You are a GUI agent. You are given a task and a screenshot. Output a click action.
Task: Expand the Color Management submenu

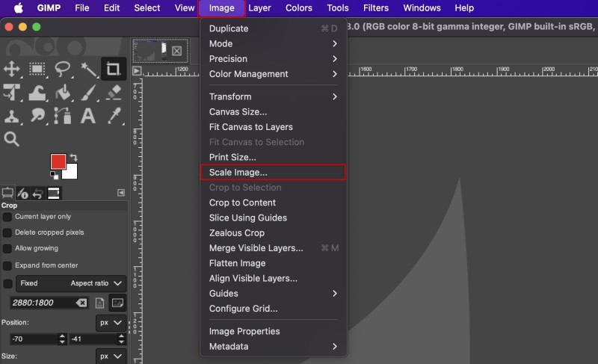[x=273, y=74]
